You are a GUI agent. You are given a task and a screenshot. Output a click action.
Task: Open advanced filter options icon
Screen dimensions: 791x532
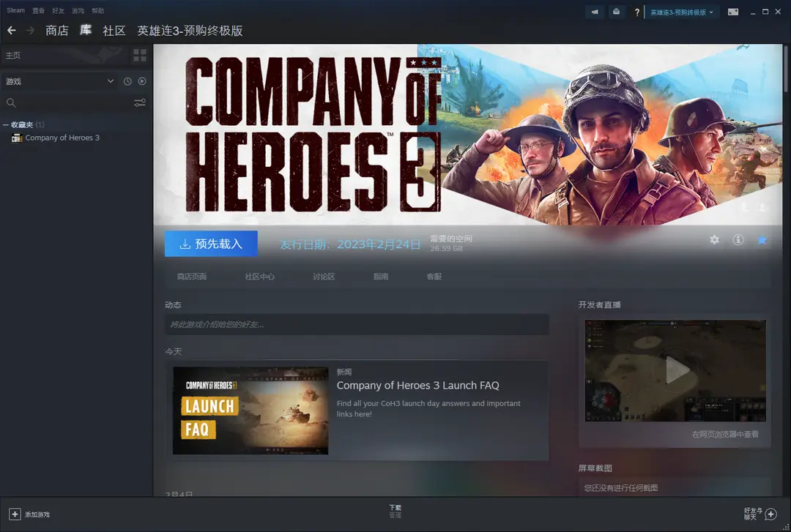[139, 103]
